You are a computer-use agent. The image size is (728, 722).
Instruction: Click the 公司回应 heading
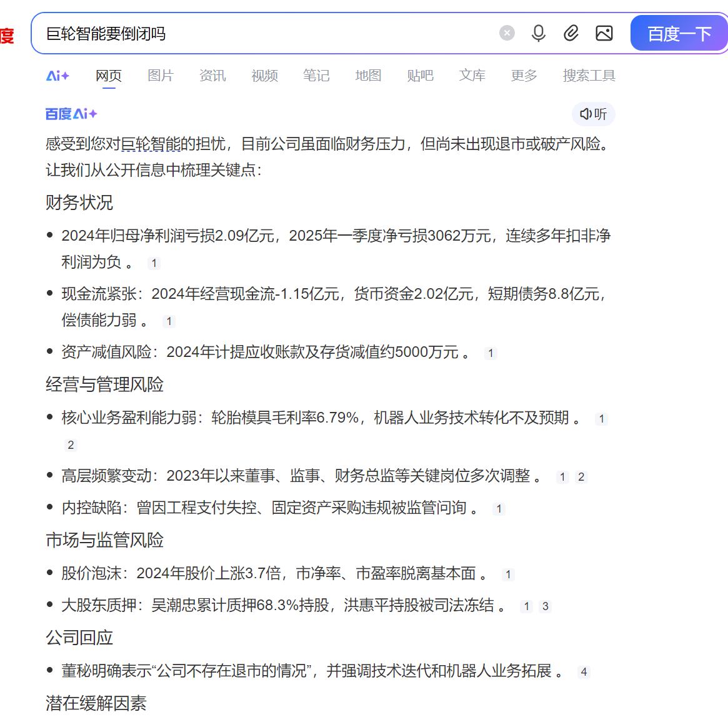79,638
